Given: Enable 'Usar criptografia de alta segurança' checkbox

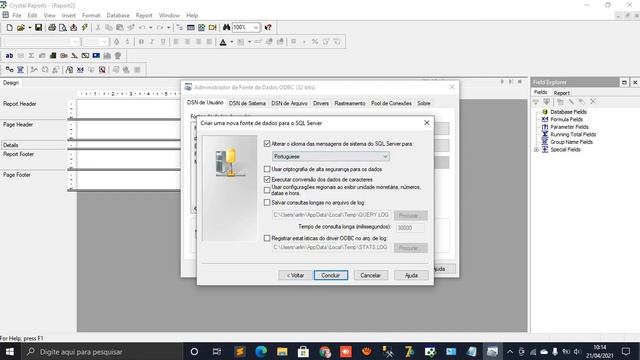Looking at the screenshot, I should 267,169.
